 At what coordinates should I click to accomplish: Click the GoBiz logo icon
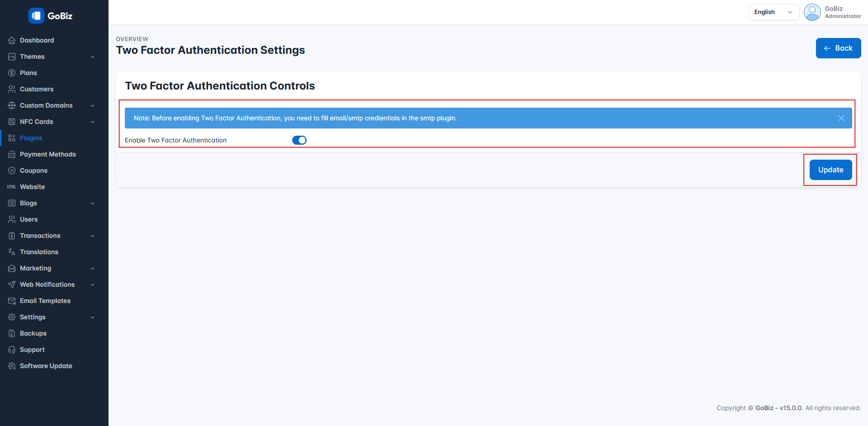tap(36, 16)
